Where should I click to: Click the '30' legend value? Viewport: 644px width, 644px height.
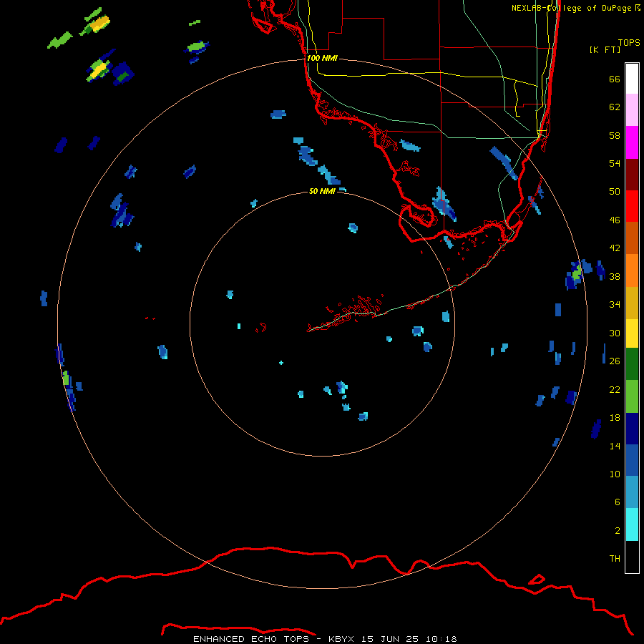[615, 333]
